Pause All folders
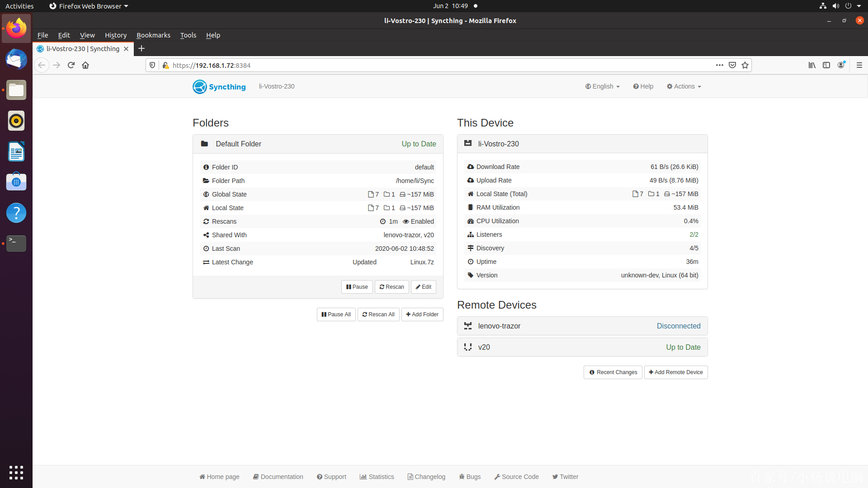Viewport: 868px width, 488px height. click(336, 314)
